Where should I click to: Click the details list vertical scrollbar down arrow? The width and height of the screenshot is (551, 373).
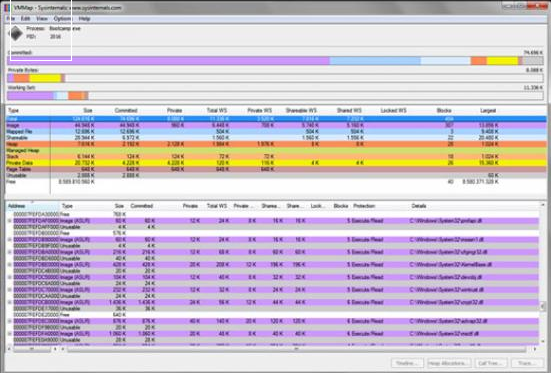[543, 341]
